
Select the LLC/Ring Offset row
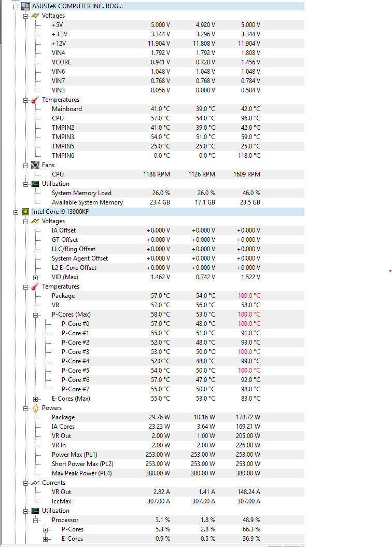pos(177,249)
